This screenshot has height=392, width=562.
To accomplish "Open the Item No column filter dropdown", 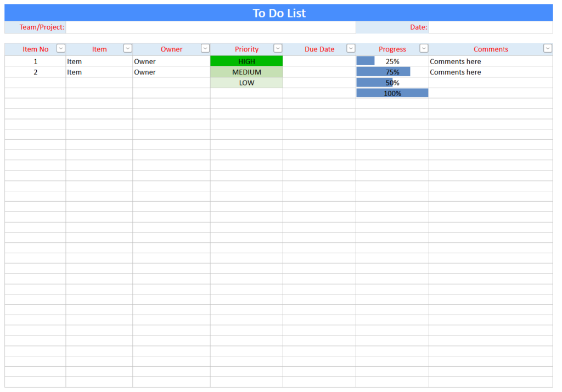I will click(60, 48).
